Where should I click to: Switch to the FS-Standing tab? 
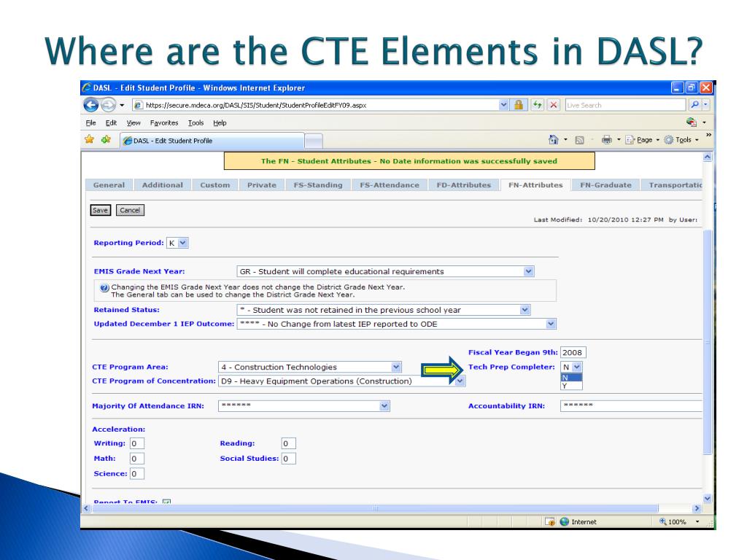tap(318, 185)
